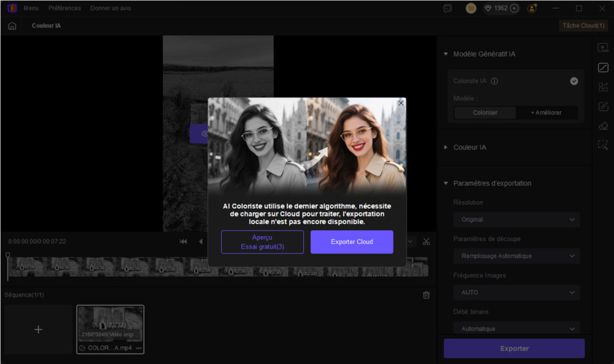
Task: Click the Exporter Cloud button
Action: tap(351, 242)
